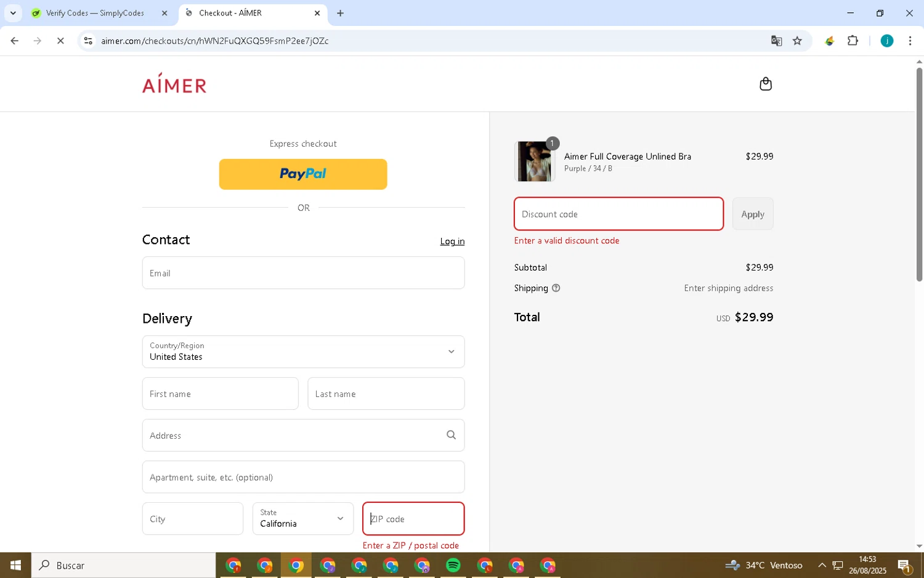Screen dimensions: 924x578
Task: Open the shipping info question mark
Action: click(556, 288)
